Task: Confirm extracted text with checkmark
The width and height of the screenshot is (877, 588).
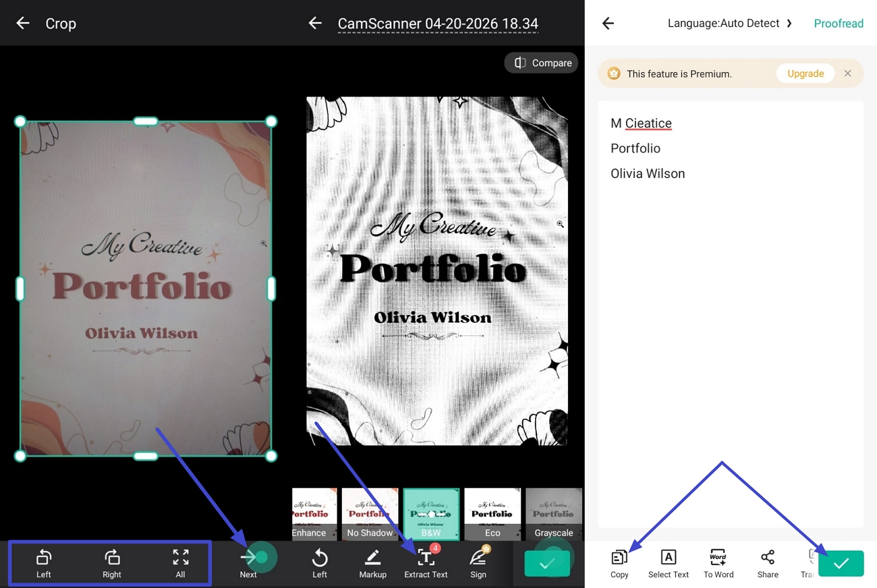Action: (x=841, y=564)
